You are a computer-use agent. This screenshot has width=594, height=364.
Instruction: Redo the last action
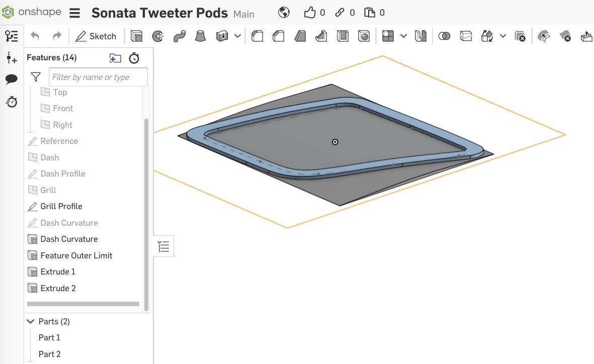57,36
